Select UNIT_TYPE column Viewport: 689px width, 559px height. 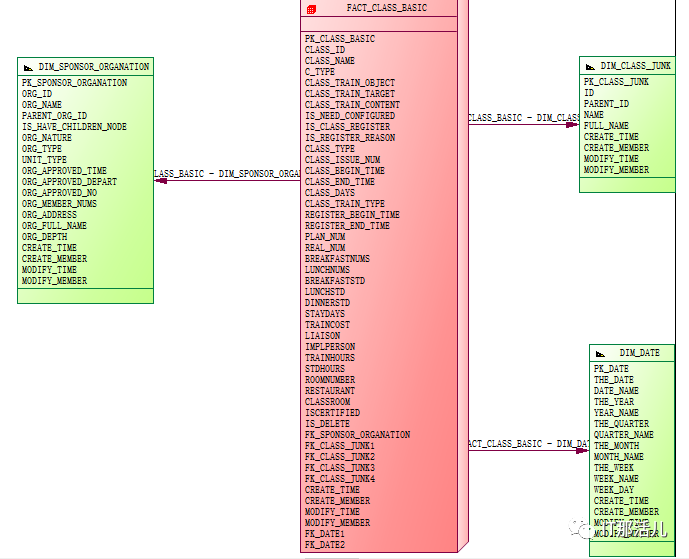pyautogui.click(x=44, y=160)
